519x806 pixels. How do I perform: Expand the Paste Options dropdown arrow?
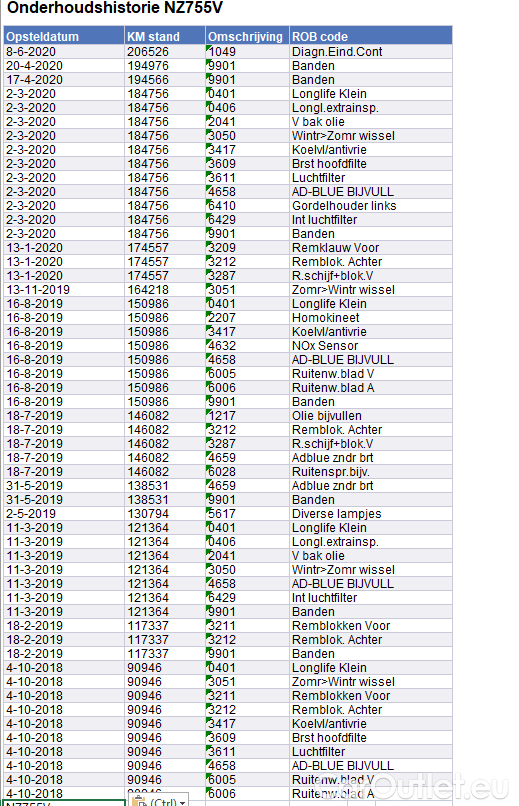pos(182,802)
